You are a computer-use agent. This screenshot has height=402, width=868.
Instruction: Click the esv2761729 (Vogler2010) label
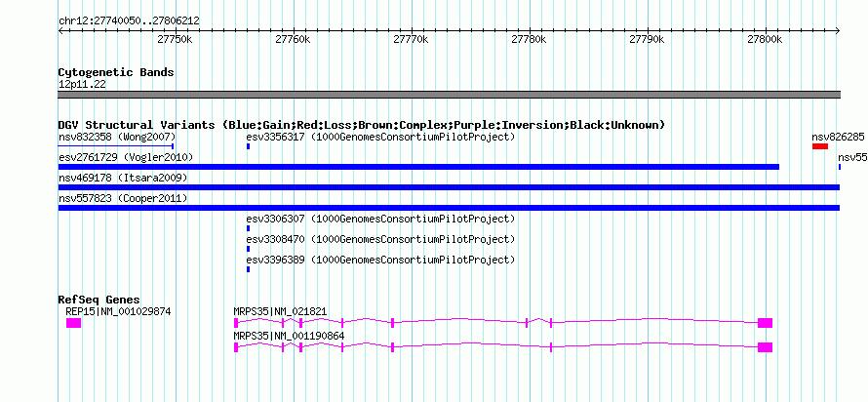tap(126, 157)
